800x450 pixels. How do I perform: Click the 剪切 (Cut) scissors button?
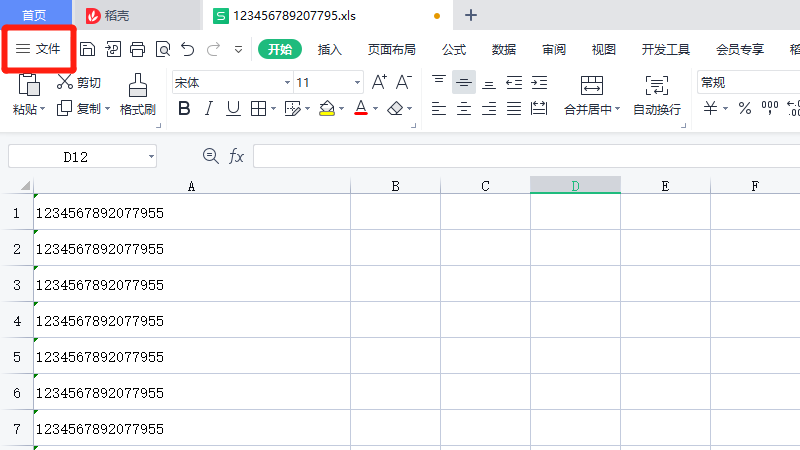pyautogui.click(x=78, y=83)
